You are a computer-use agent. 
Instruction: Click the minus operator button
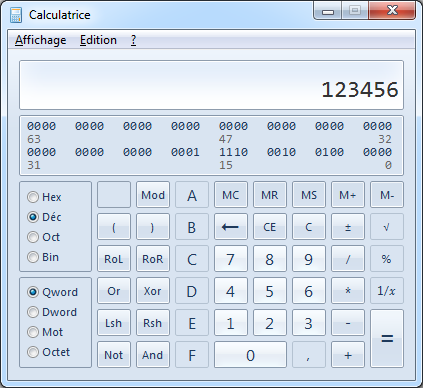(348, 323)
